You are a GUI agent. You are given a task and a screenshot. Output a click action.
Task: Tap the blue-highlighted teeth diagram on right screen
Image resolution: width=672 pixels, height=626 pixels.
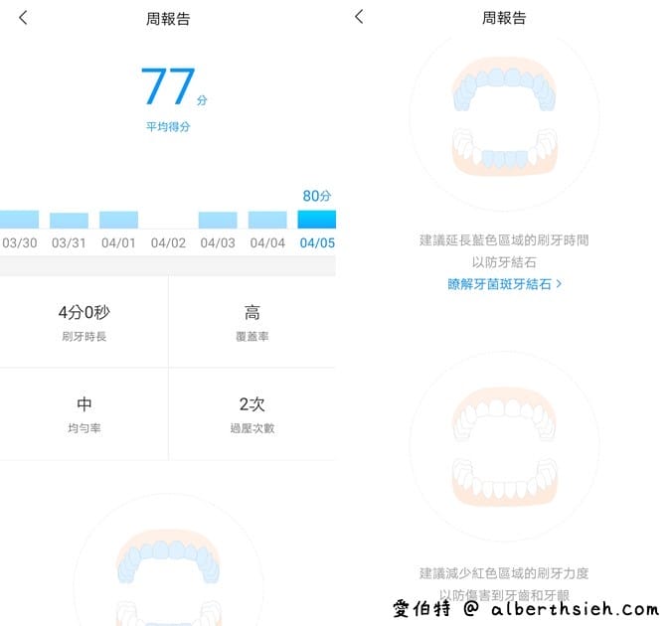pyautogui.click(x=504, y=117)
